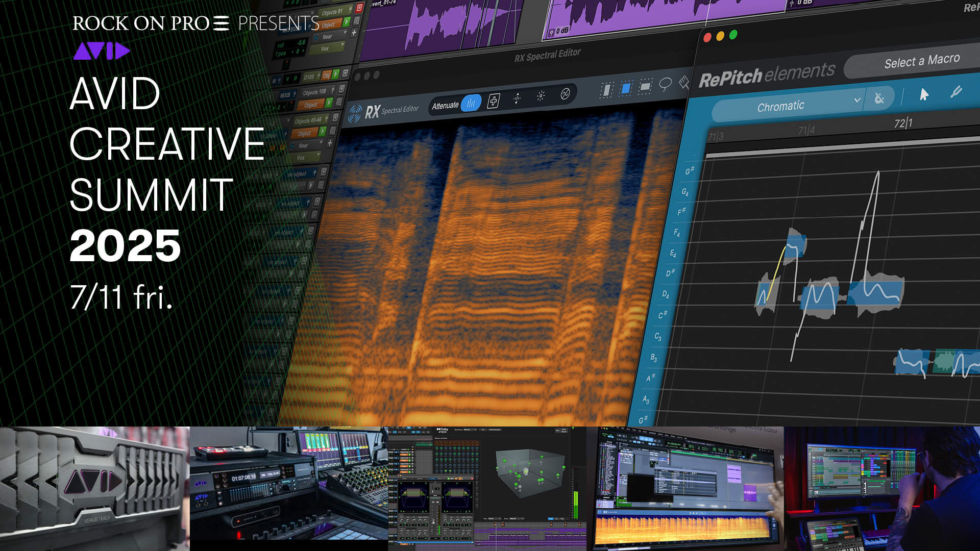Click the Object button under Objects 91
The image size is (980, 551).
coord(330,24)
